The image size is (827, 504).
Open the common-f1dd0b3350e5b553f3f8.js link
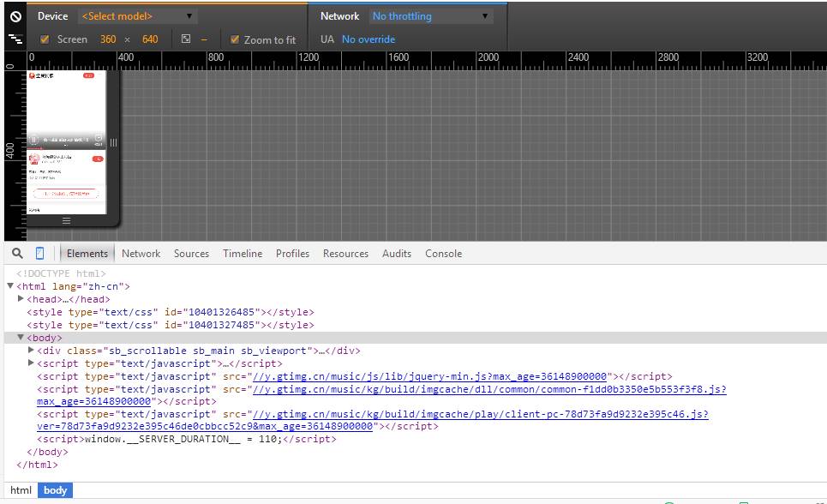point(489,389)
